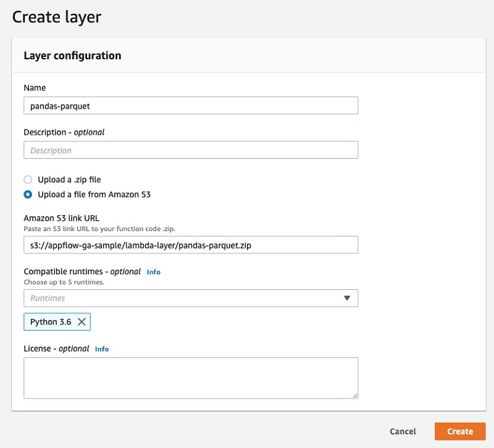Click inside the License text area
494x448 pixels.
[191, 378]
